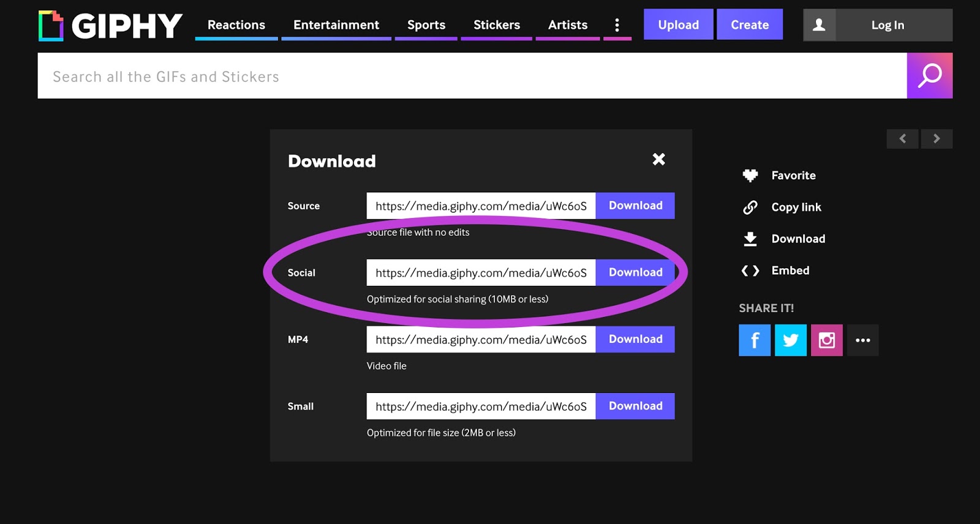Select the MP4 URL field
This screenshot has width=980, height=524.
pyautogui.click(x=481, y=339)
